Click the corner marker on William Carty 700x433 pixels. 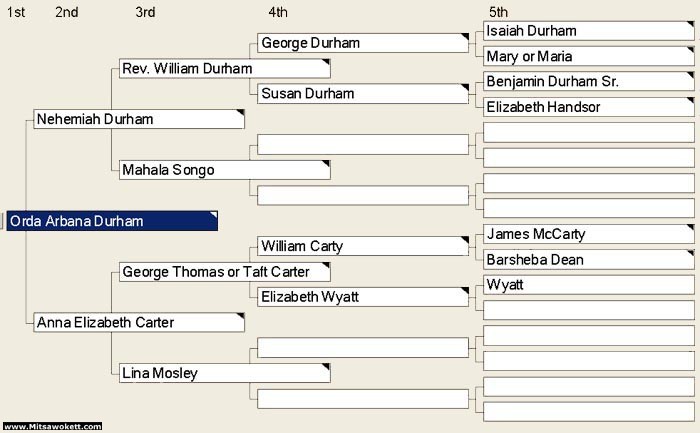(465, 240)
